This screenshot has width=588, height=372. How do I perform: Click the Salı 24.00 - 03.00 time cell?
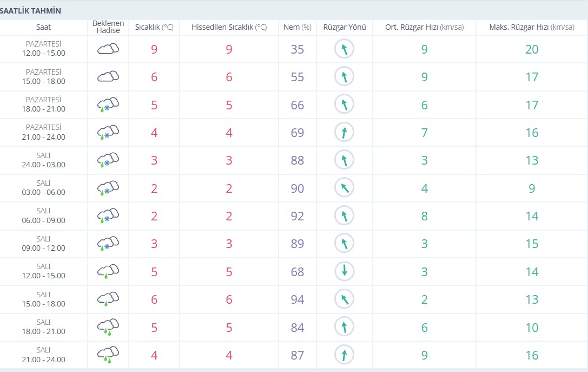coord(43,160)
